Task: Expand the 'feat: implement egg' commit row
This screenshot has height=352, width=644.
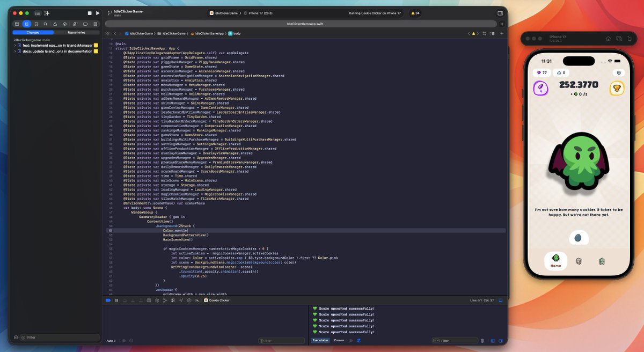Action: click(15, 45)
